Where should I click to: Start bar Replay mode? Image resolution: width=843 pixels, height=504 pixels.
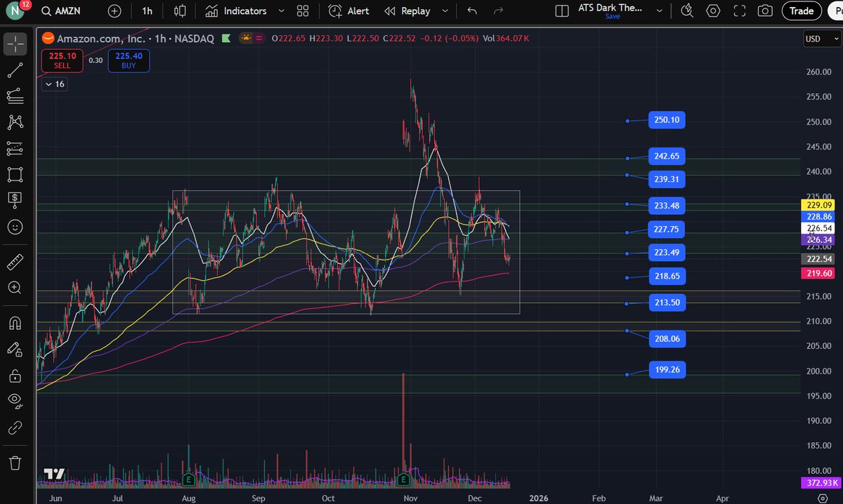tap(407, 11)
